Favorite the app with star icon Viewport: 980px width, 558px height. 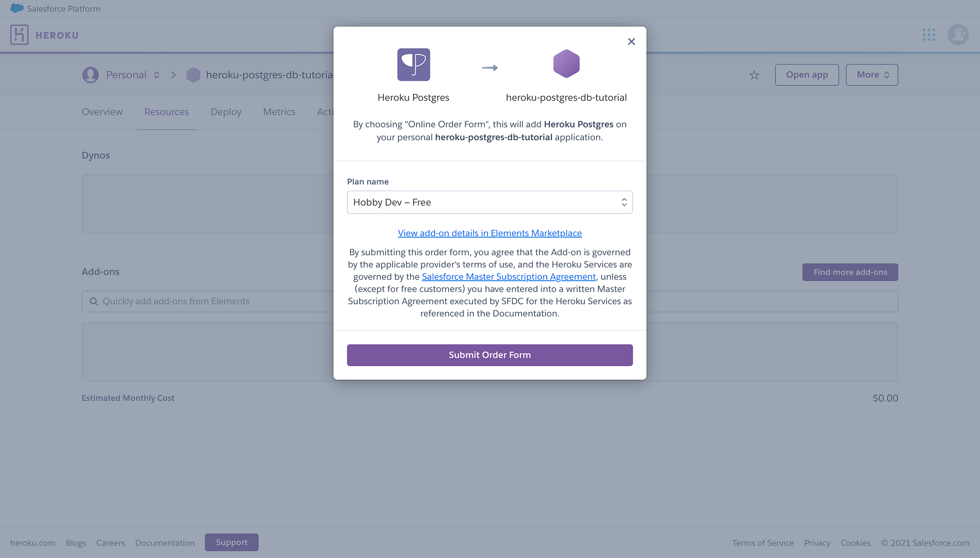tap(754, 75)
